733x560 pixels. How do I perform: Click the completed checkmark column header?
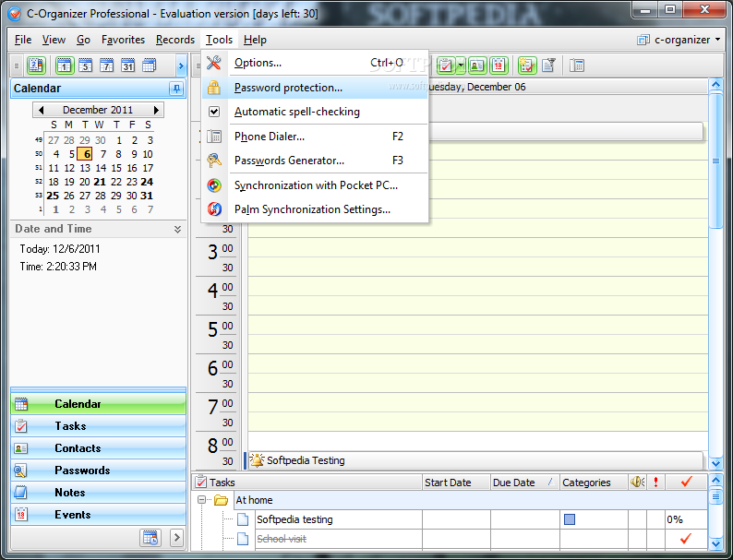(686, 482)
